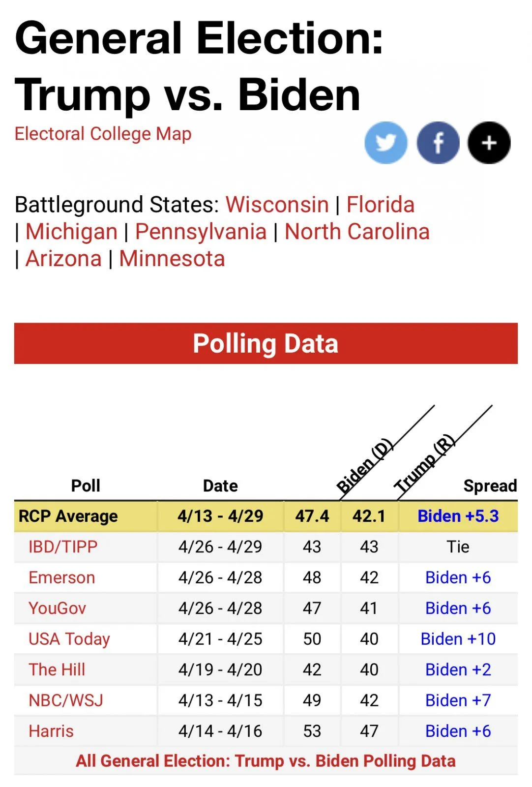Click the Facebook share icon
532x787 pixels.
[438, 143]
